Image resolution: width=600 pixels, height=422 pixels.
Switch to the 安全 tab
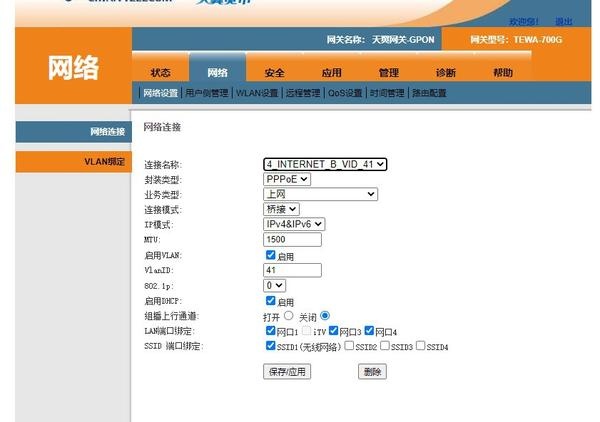(274, 72)
